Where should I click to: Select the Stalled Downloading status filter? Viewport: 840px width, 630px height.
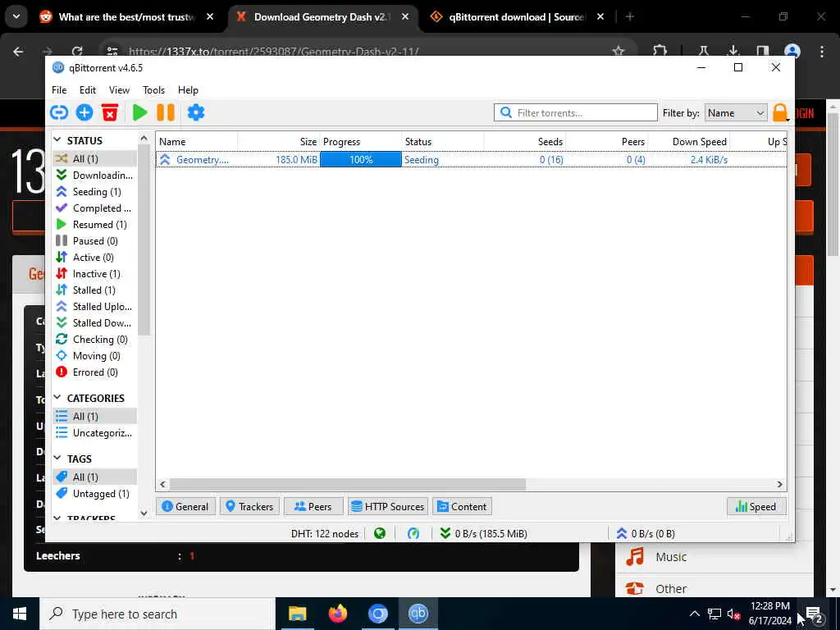tap(95, 323)
